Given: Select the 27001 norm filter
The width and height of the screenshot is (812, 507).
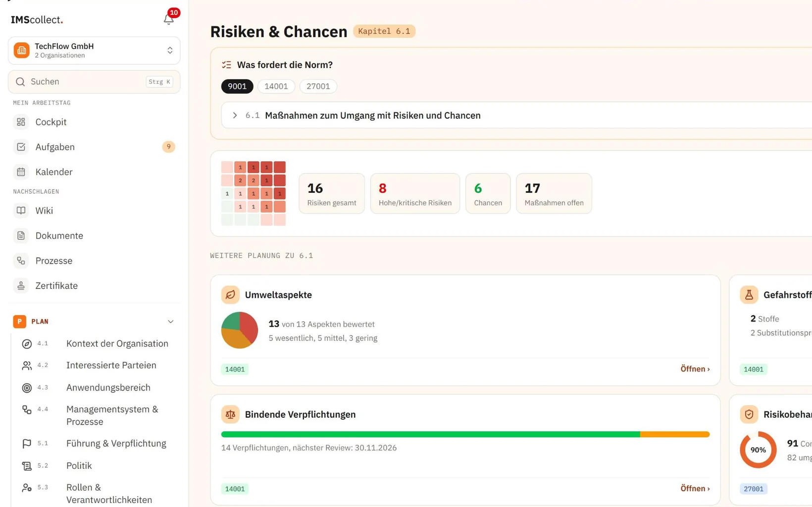Looking at the screenshot, I should (318, 86).
